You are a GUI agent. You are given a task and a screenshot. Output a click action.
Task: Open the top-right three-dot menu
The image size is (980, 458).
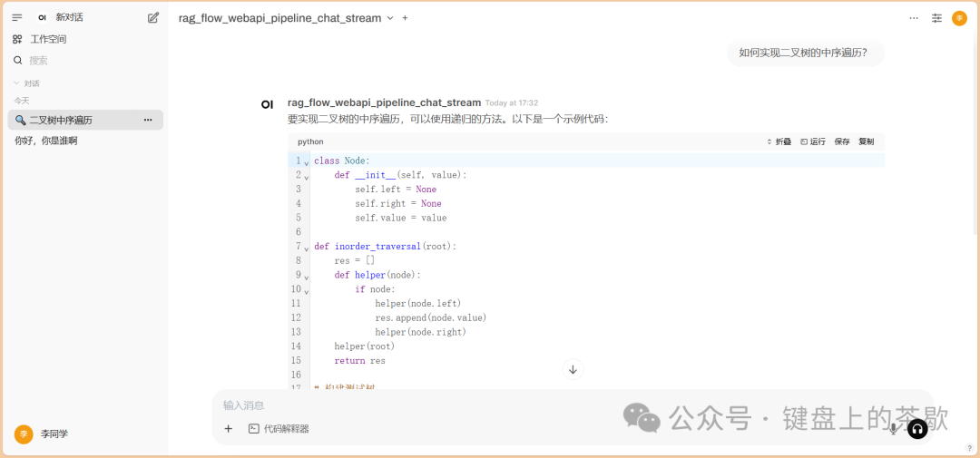[914, 18]
